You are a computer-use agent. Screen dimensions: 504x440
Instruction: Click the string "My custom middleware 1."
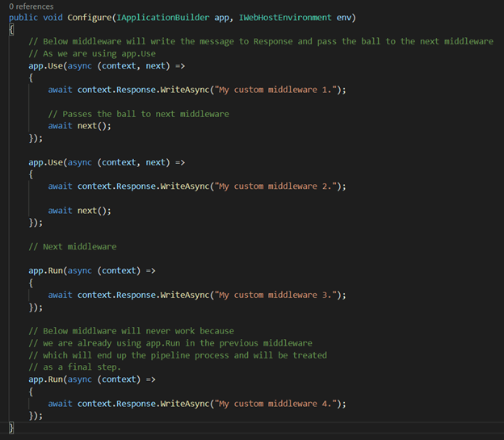coord(277,90)
